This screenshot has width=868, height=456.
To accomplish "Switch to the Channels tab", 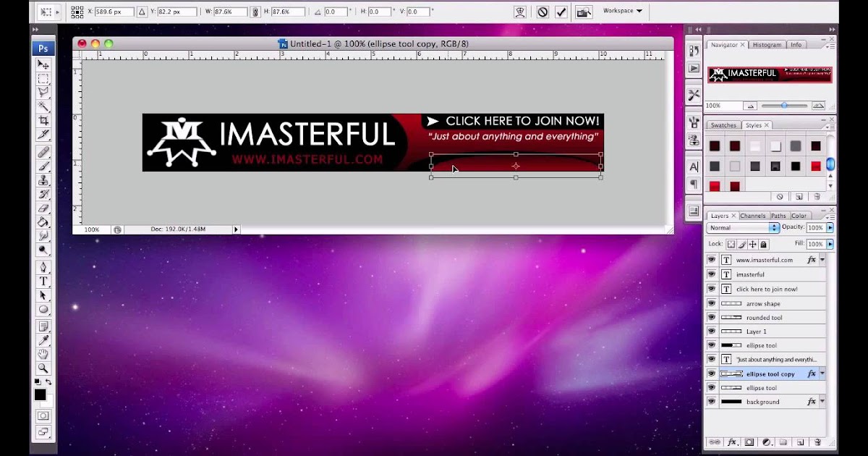I will coord(753,216).
